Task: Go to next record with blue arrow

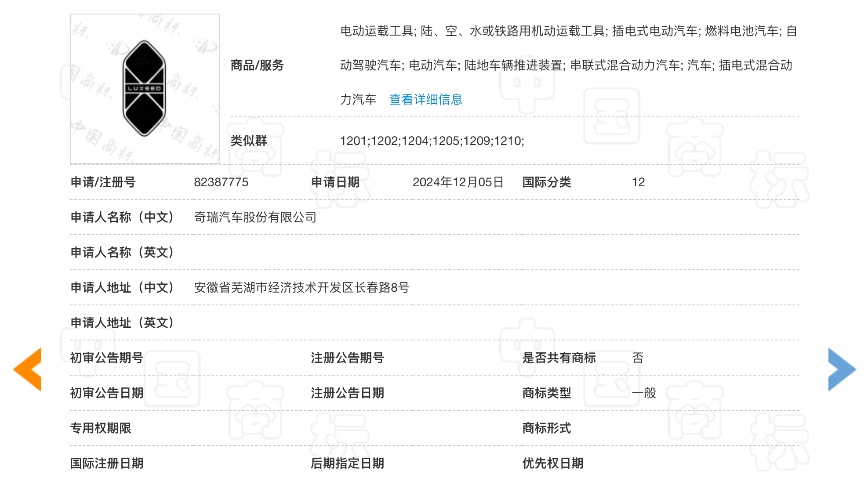Action: coord(842,369)
